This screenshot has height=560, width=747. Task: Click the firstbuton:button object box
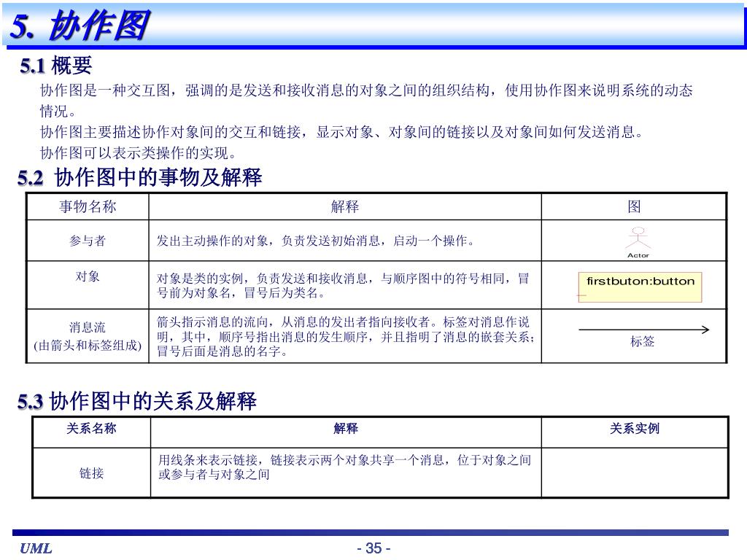coord(640,287)
